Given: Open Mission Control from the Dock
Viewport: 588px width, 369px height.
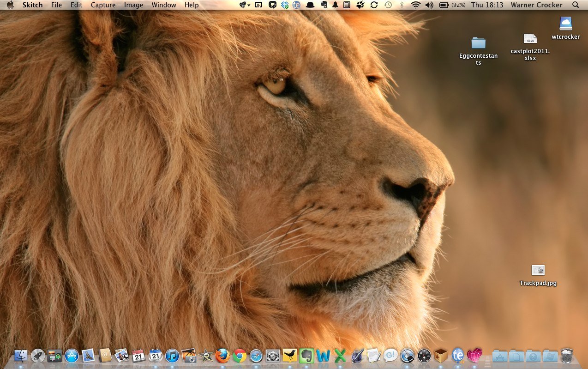Looking at the screenshot, I should [54, 356].
